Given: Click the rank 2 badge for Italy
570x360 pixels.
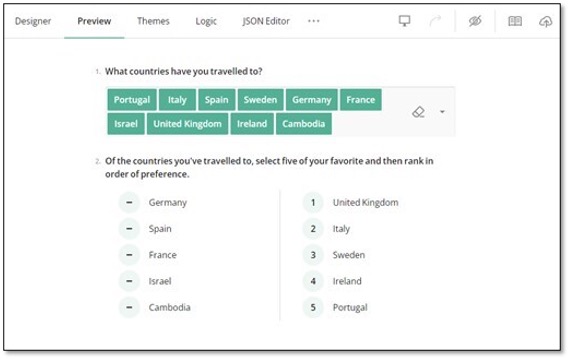Looking at the screenshot, I should [313, 229].
